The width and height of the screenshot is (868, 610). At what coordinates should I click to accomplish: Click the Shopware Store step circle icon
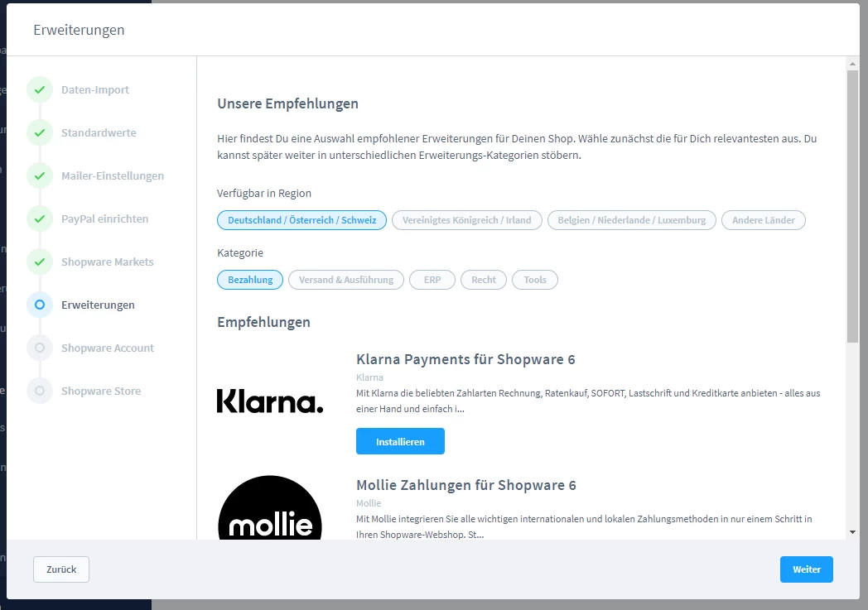click(x=40, y=391)
